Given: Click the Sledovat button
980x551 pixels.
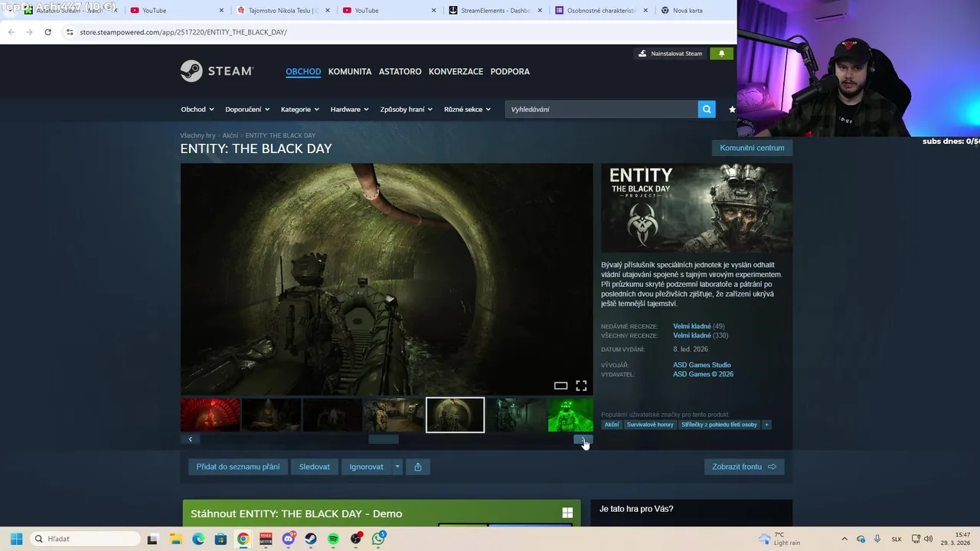Looking at the screenshot, I should [x=315, y=467].
